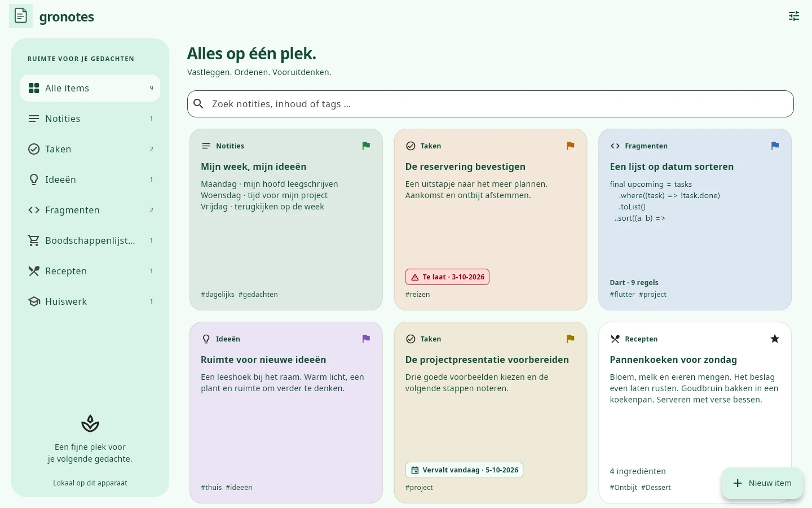The width and height of the screenshot is (812, 508).
Task: Toggle flag on De projectpresentatie voorbereiden
Action: point(570,339)
